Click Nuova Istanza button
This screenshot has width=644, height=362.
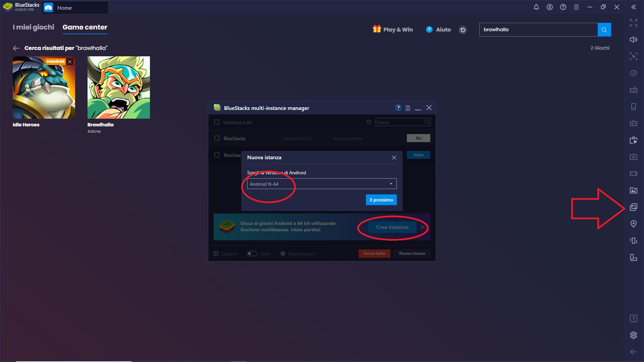coord(412,253)
